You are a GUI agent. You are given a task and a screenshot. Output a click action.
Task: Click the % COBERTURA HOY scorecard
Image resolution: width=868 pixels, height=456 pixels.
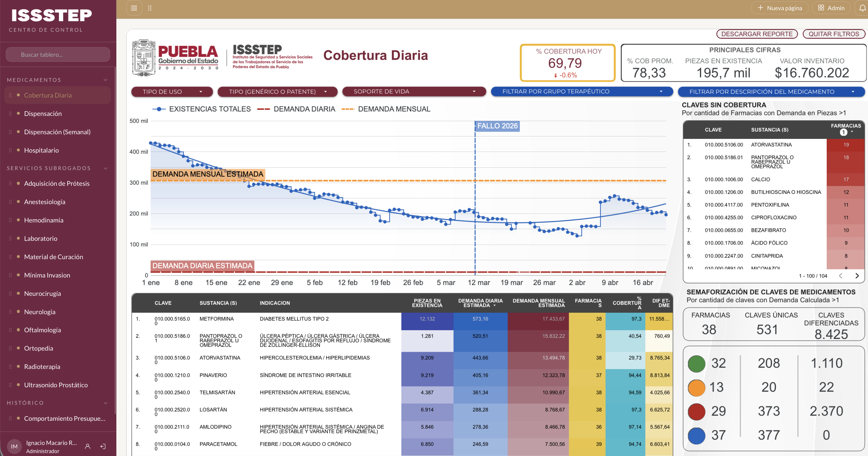(x=568, y=63)
